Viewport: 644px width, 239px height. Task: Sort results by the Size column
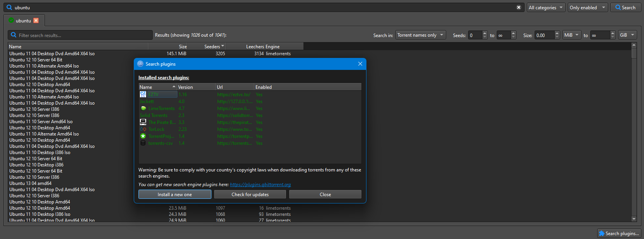click(168, 46)
